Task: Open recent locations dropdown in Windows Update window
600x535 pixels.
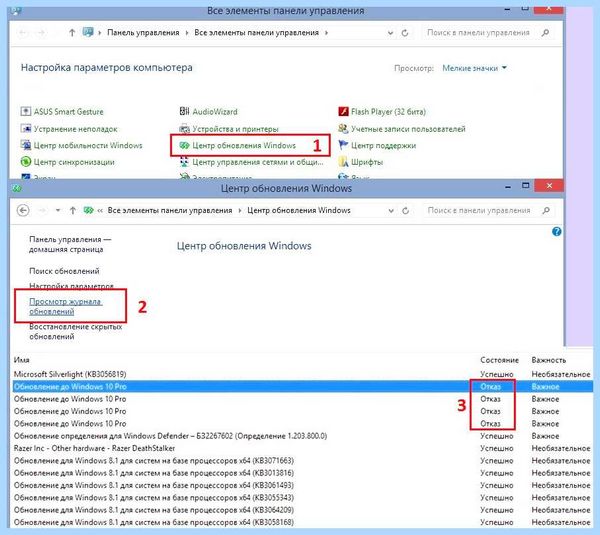Action: pyautogui.click(x=58, y=210)
